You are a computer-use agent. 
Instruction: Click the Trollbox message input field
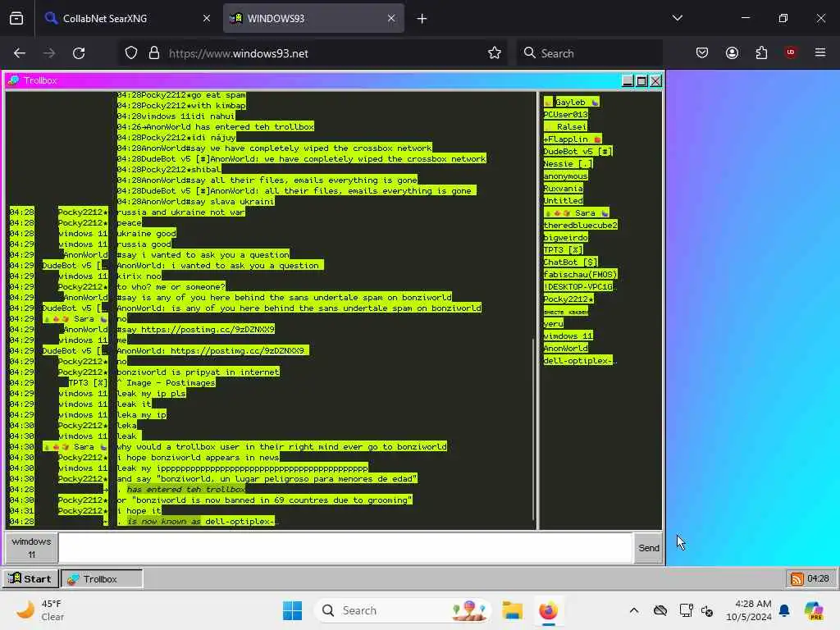click(345, 548)
